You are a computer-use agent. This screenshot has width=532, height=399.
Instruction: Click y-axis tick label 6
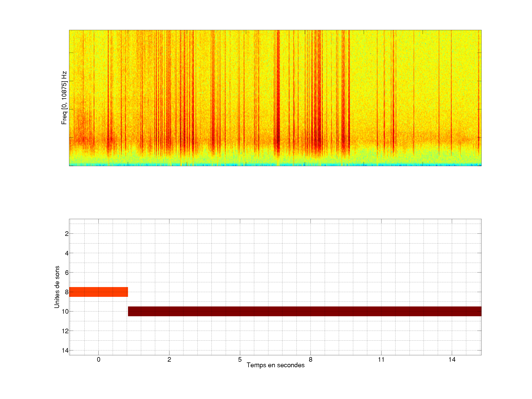(x=67, y=273)
